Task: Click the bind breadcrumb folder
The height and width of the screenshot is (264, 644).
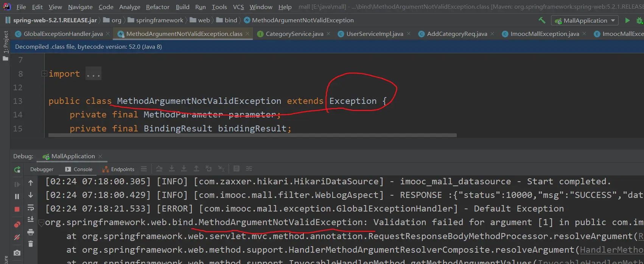Action: tap(227, 20)
